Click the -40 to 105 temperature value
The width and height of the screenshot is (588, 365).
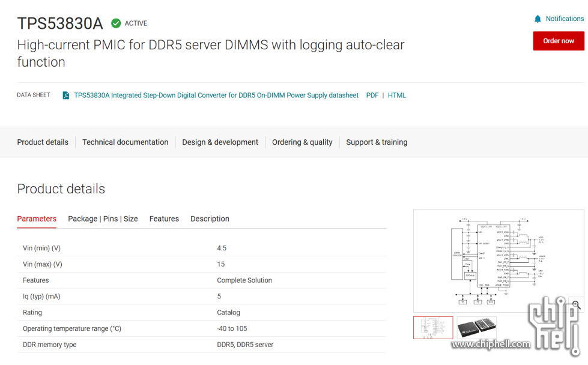pyautogui.click(x=232, y=328)
